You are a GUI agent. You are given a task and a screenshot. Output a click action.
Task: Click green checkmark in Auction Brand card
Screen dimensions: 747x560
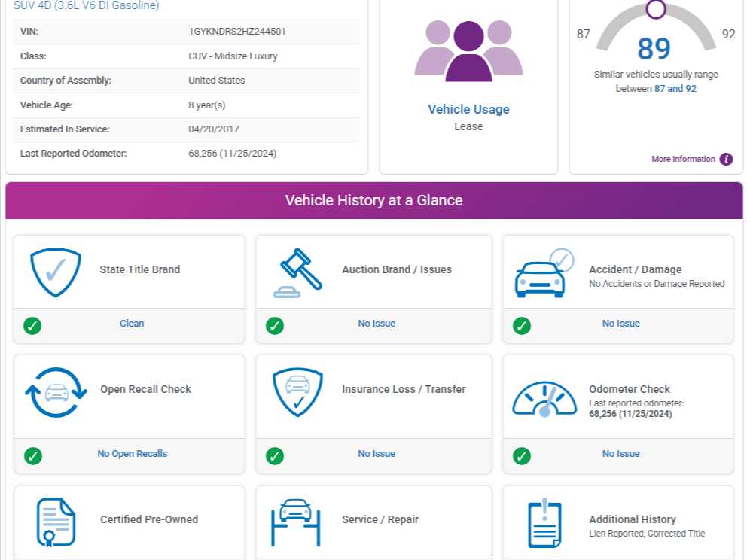pos(275,326)
